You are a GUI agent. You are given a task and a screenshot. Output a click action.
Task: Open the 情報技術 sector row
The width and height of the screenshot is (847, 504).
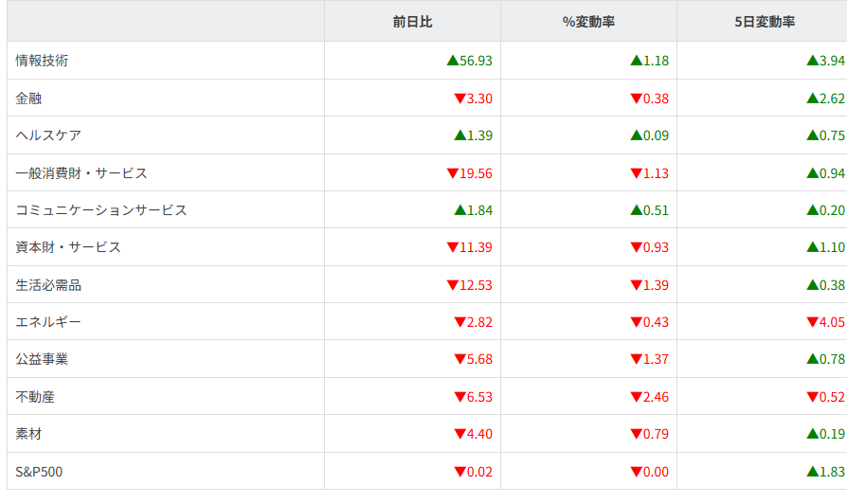pyautogui.click(x=42, y=61)
